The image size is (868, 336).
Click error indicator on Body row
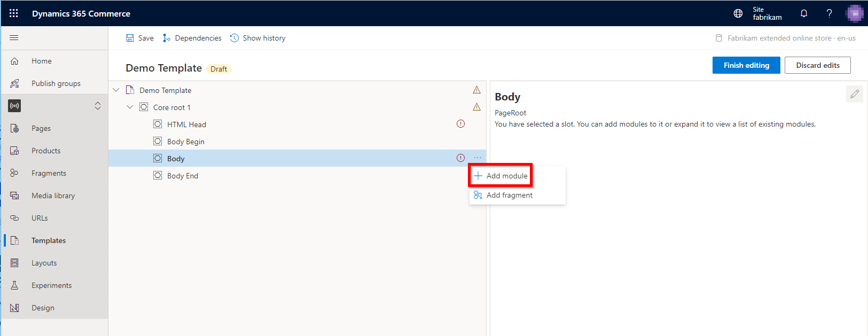[460, 158]
